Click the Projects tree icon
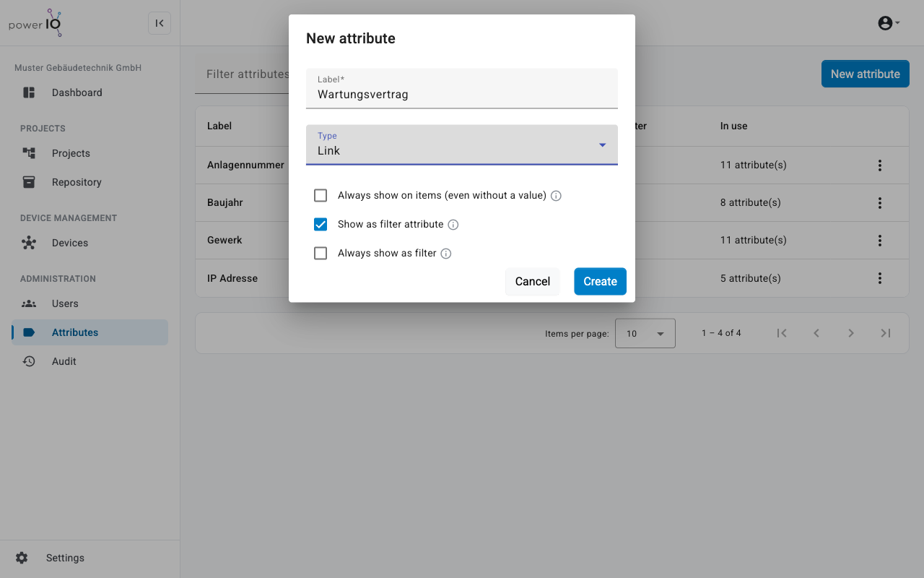This screenshot has width=924, height=578. click(x=29, y=153)
